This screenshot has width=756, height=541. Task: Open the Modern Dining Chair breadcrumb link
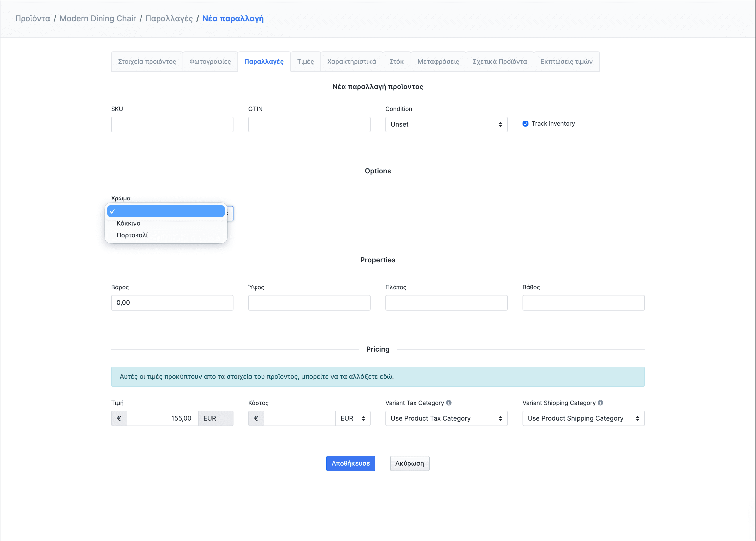pos(98,19)
